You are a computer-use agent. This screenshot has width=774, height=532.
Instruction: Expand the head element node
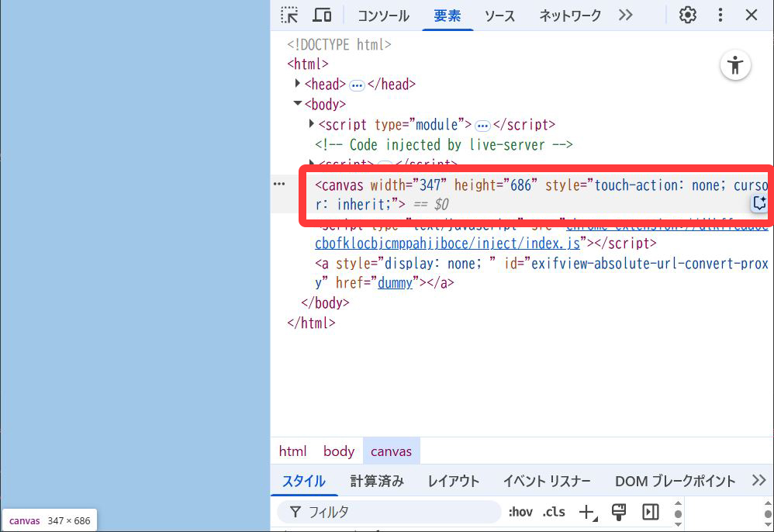point(297,84)
